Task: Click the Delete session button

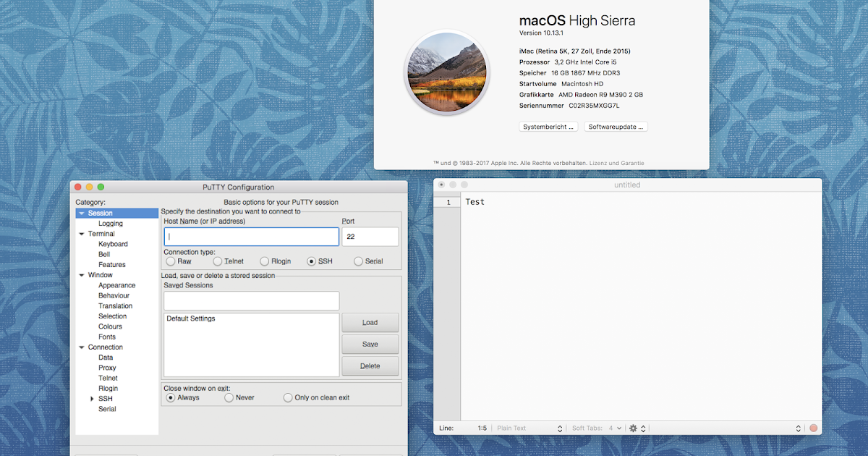Action: point(370,366)
